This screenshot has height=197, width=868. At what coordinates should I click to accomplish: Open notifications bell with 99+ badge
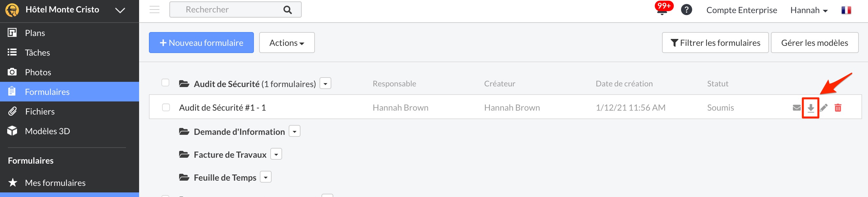pyautogui.click(x=662, y=10)
